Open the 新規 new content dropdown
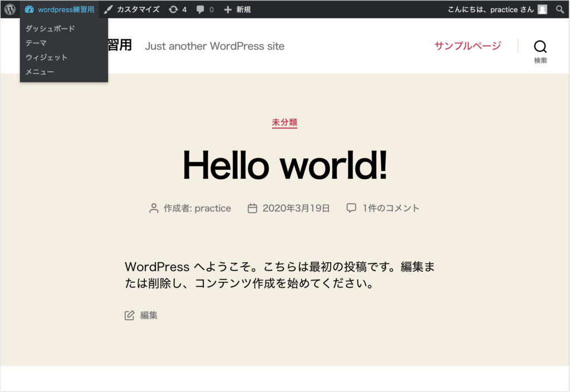The width and height of the screenshot is (570, 392). click(243, 9)
